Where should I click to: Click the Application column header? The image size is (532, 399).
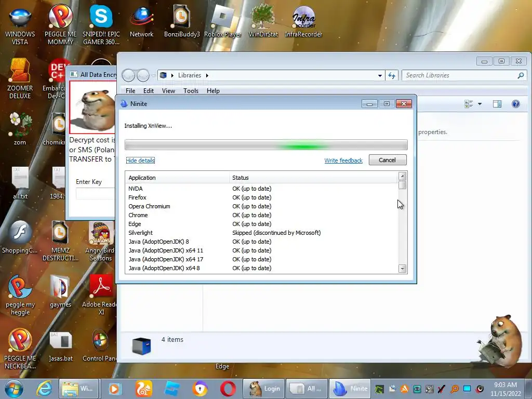tap(178, 178)
